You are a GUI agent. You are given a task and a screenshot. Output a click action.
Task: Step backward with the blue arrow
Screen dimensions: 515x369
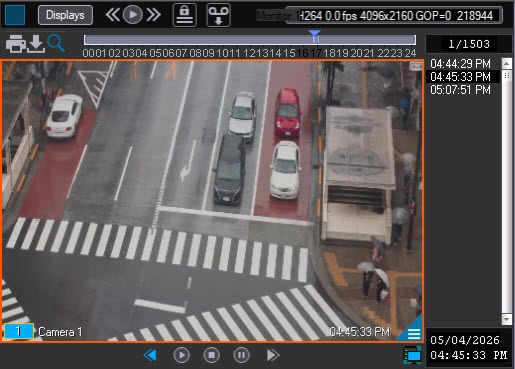pyautogui.click(x=150, y=355)
